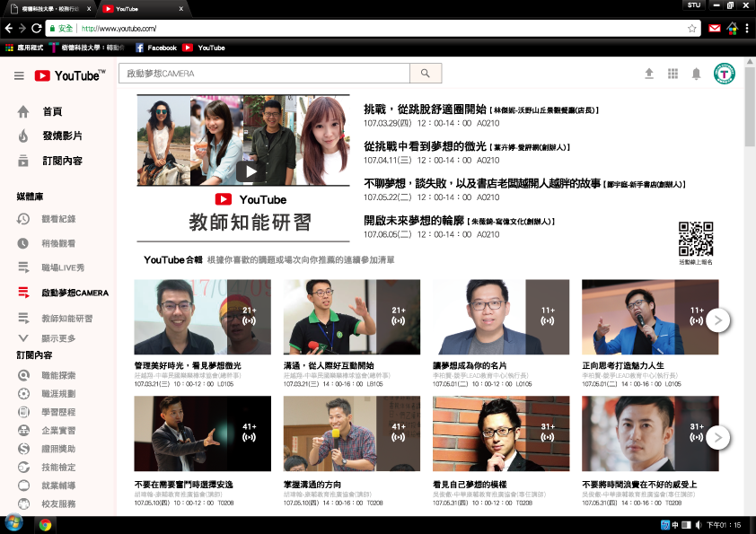
Task: Click browser back arrow
Action: tap(9, 29)
